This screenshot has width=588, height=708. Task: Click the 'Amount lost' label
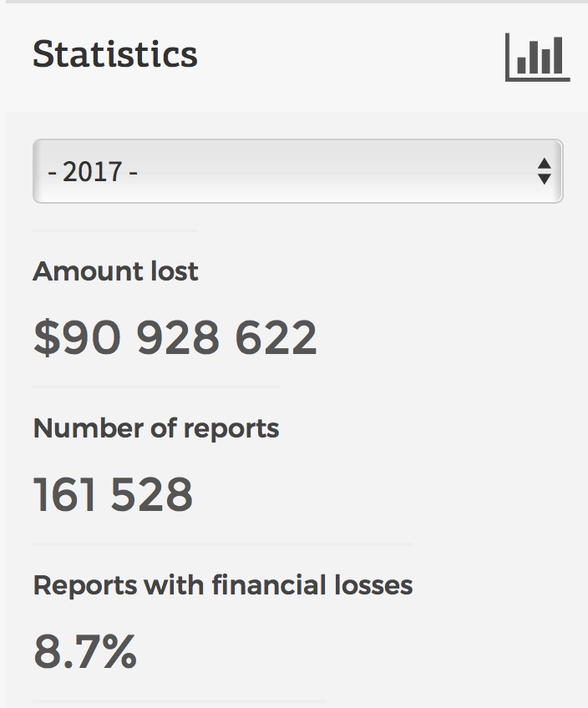pyautogui.click(x=116, y=271)
